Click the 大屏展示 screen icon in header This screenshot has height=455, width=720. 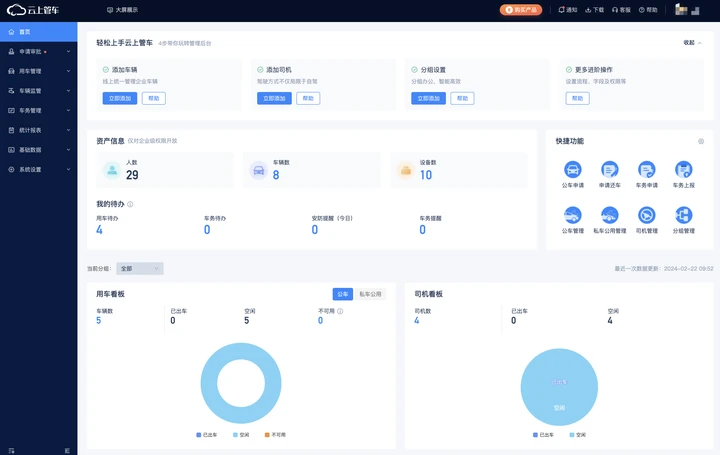click(110, 10)
